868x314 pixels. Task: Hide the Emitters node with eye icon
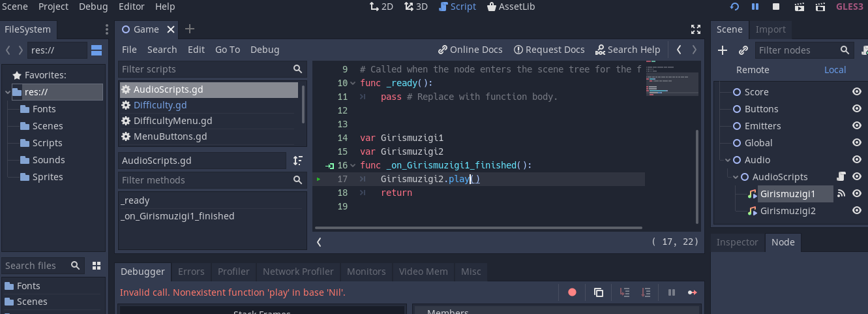pyautogui.click(x=857, y=126)
